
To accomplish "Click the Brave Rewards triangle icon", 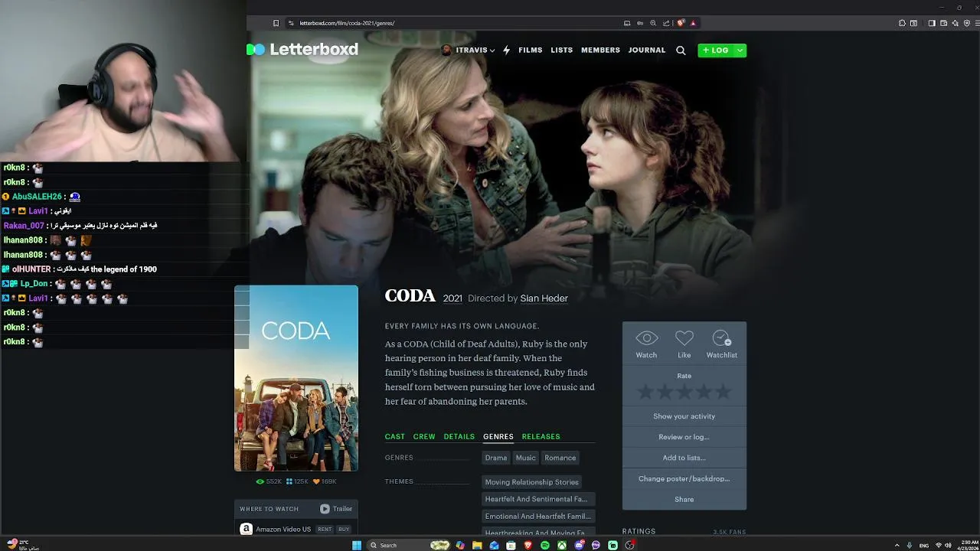I will pyautogui.click(x=693, y=23).
